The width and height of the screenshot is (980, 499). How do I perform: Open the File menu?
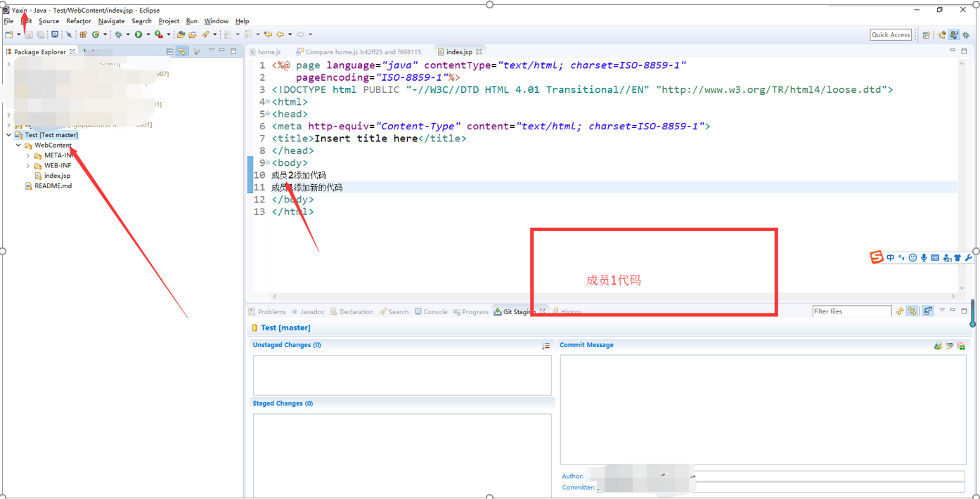click(x=8, y=21)
